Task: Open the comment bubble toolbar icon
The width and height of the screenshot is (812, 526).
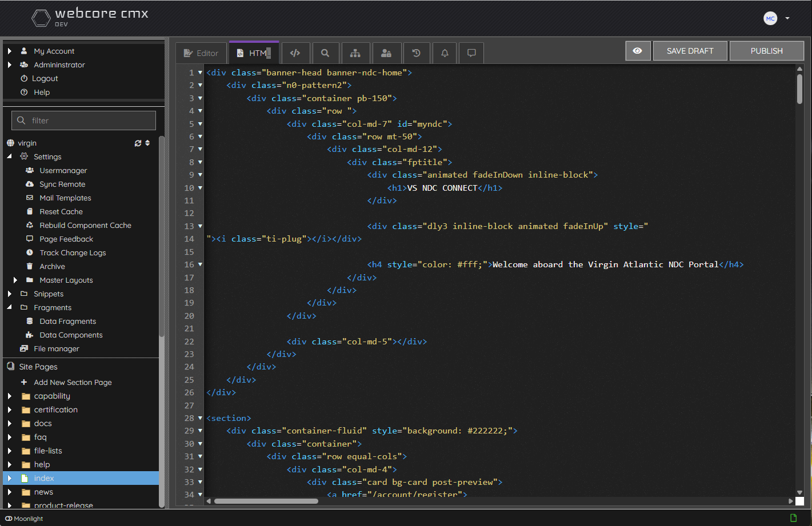Action: [471, 53]
